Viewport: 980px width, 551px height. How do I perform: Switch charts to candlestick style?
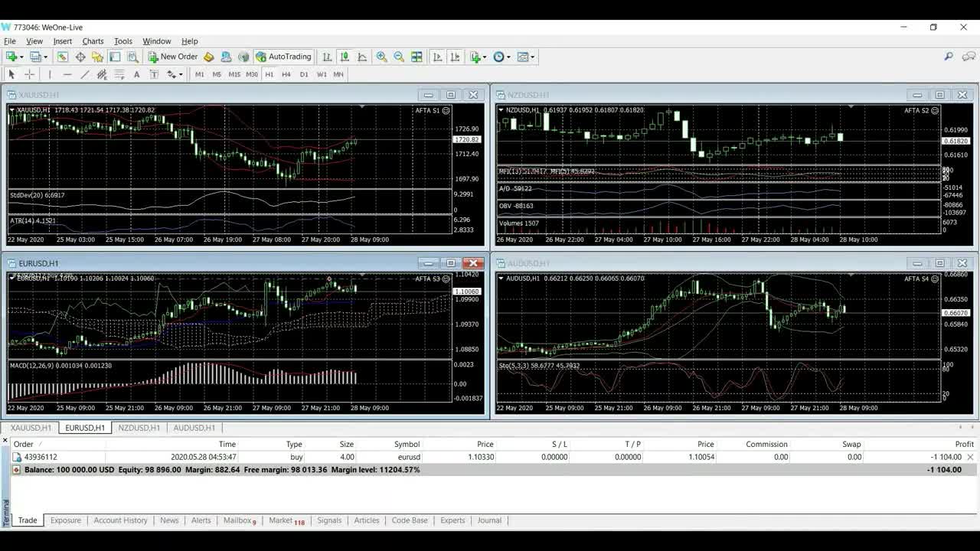tap(345, 57)
